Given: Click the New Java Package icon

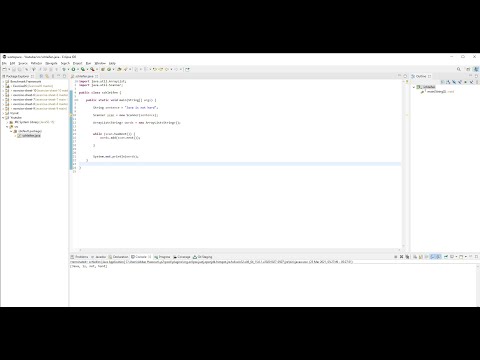Looking at the screenshot, I should click(x=103, y=69).
